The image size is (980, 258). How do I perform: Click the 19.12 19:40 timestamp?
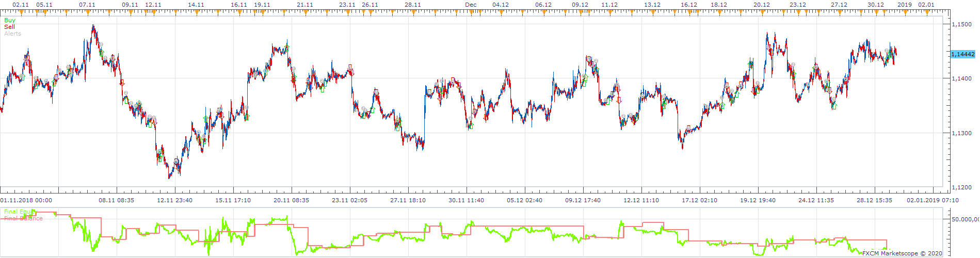[758, 200]
